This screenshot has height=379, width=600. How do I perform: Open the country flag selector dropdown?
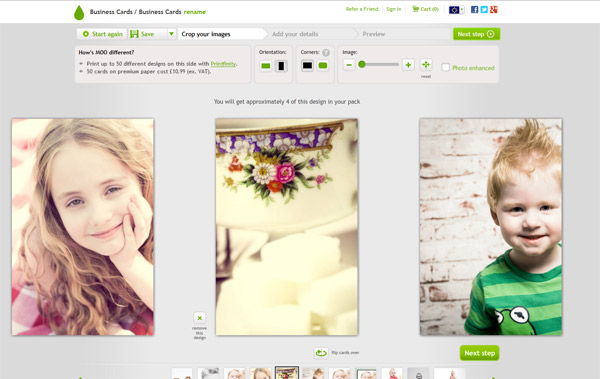(x=457, y=10)
